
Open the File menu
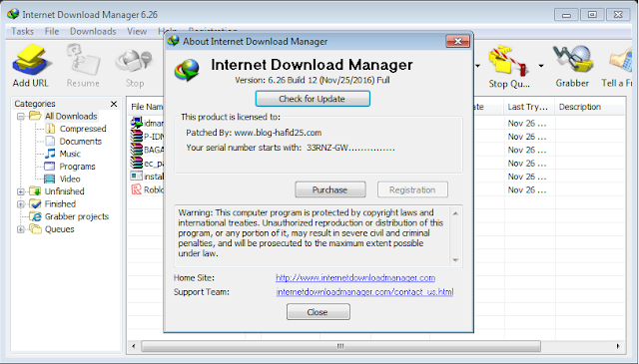pos(52,31)
